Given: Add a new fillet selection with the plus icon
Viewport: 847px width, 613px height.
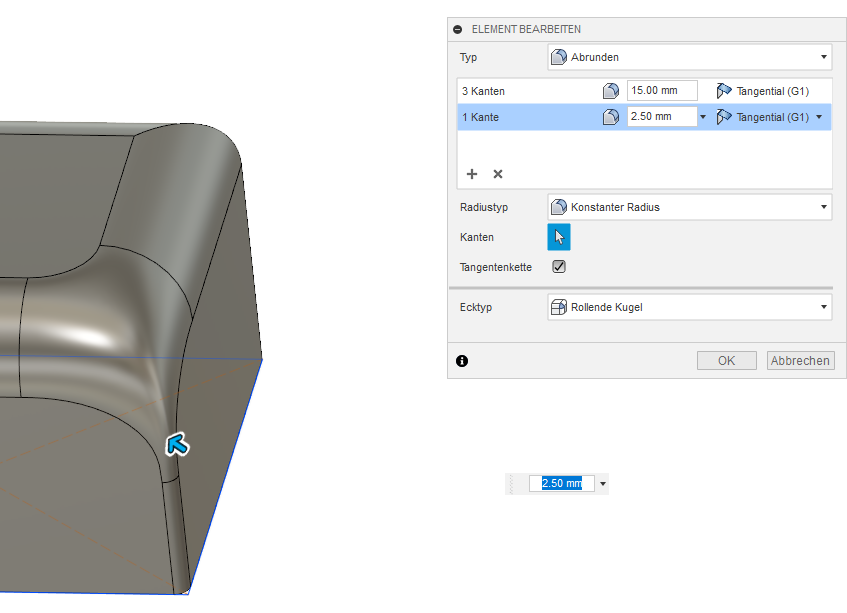Looking at the screenshot, I should [x=471, y=174].
